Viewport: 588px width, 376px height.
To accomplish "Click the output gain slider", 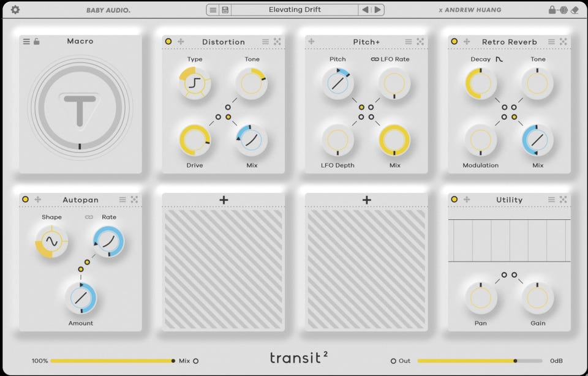I will tap(480, 361).
